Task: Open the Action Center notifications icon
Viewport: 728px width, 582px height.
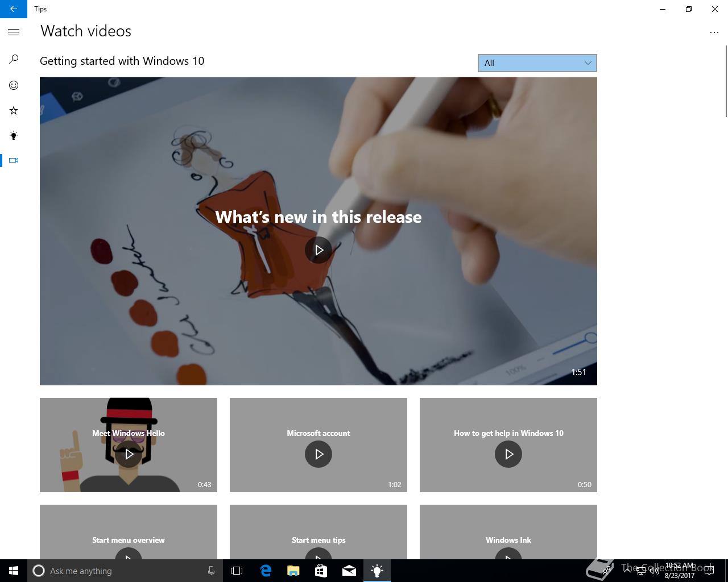Action: [x=709, y=571]
